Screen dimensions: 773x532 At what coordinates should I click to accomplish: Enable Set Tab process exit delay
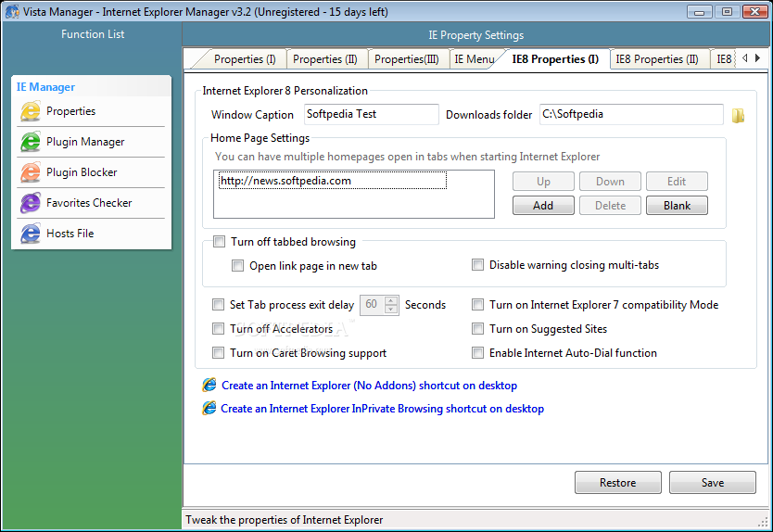point(218,305)
